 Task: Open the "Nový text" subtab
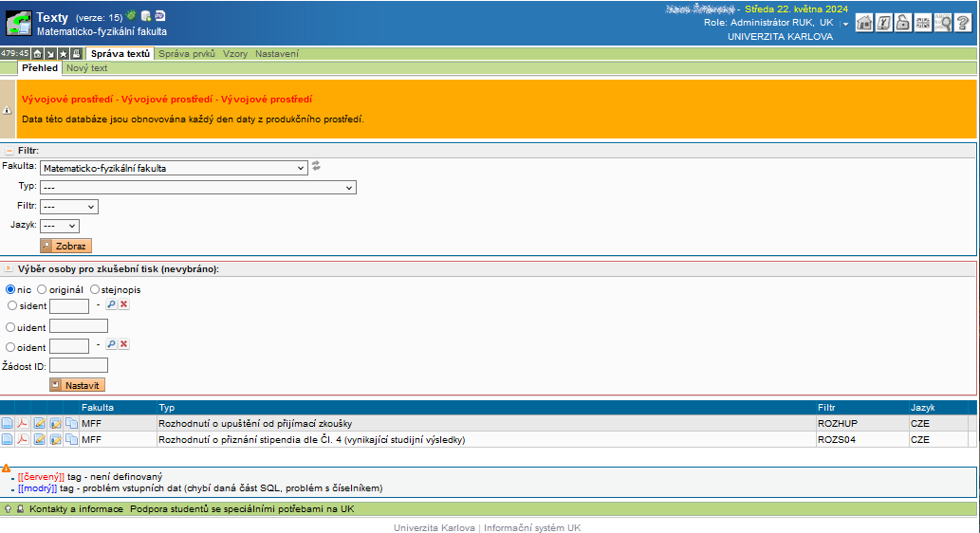pos(86,68)
